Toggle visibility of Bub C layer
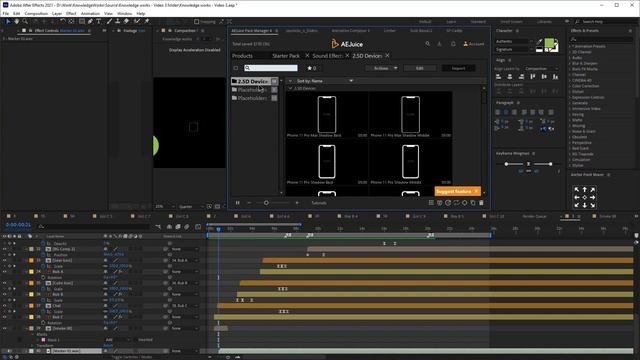This screenshot has height=360, width=640. (x=4, y=317)
